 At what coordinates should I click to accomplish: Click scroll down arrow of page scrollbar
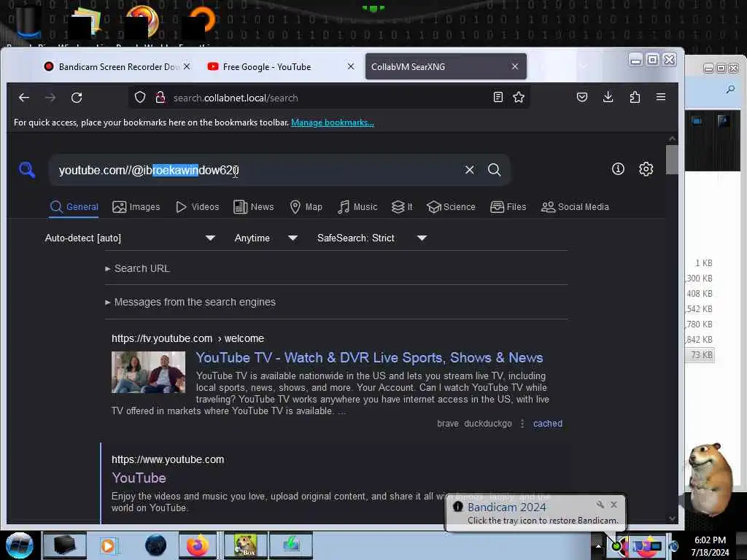[672, 518]
